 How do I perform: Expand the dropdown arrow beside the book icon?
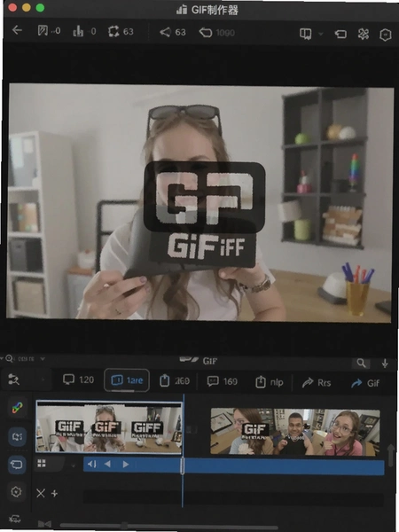[321, 34]
